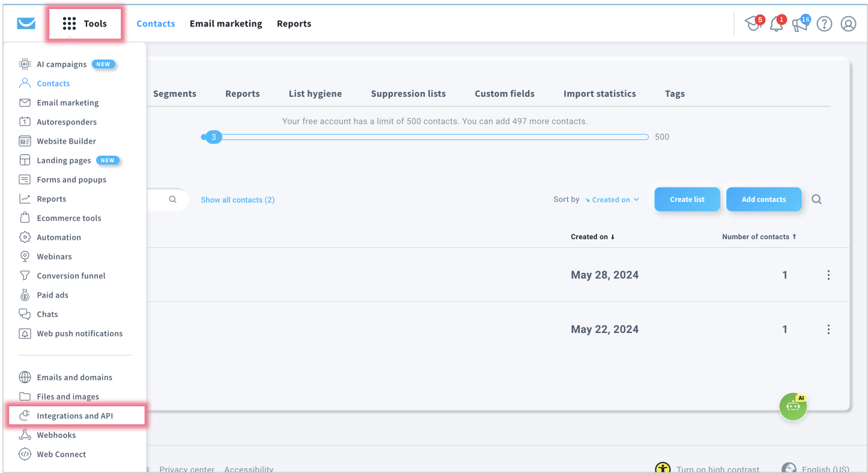The width and height of the screenshot is (868, 473).
Task: Click the AI campaigns chip icon
Action: click(25, 64)
